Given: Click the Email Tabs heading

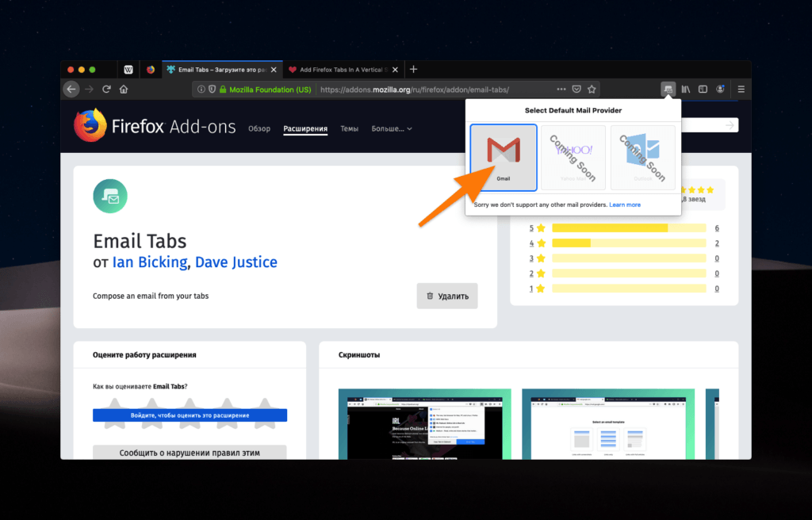Looking at the screenshot, I should (140, 241).
